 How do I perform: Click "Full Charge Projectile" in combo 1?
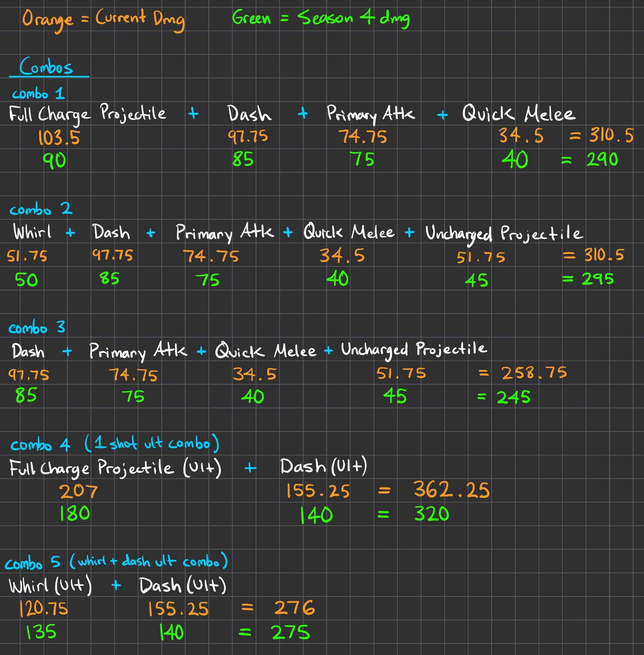[x=87, y=115]
